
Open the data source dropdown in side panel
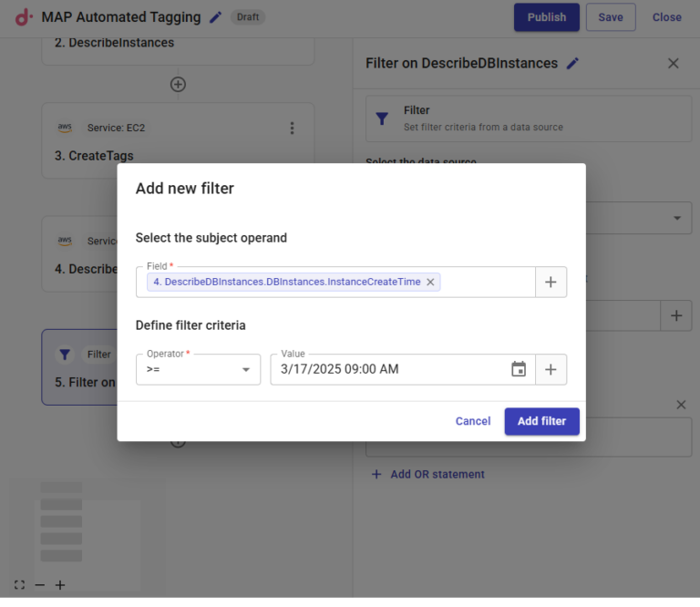coord(676,218)
